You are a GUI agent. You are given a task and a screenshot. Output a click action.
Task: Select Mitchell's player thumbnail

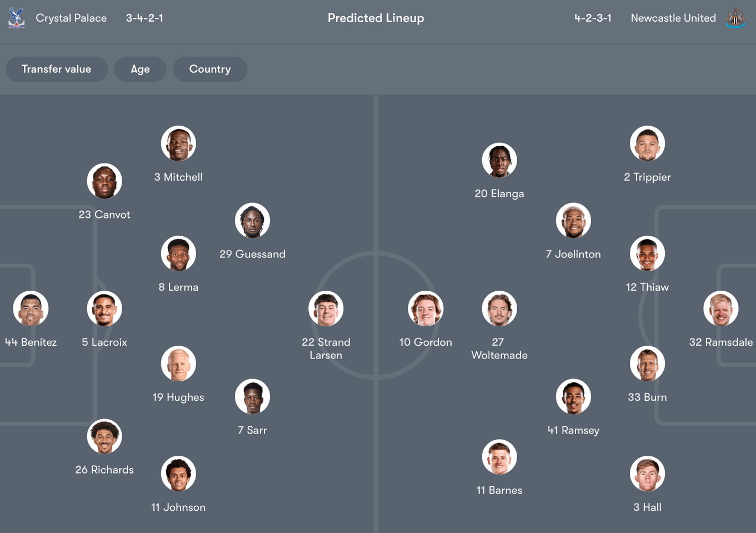click(x=178, y=143)
